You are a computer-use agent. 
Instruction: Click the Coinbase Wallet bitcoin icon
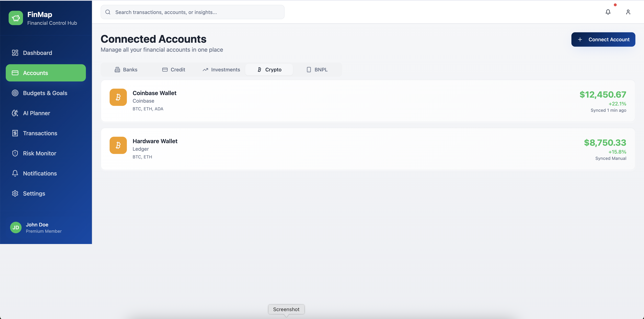pos(118,97)
